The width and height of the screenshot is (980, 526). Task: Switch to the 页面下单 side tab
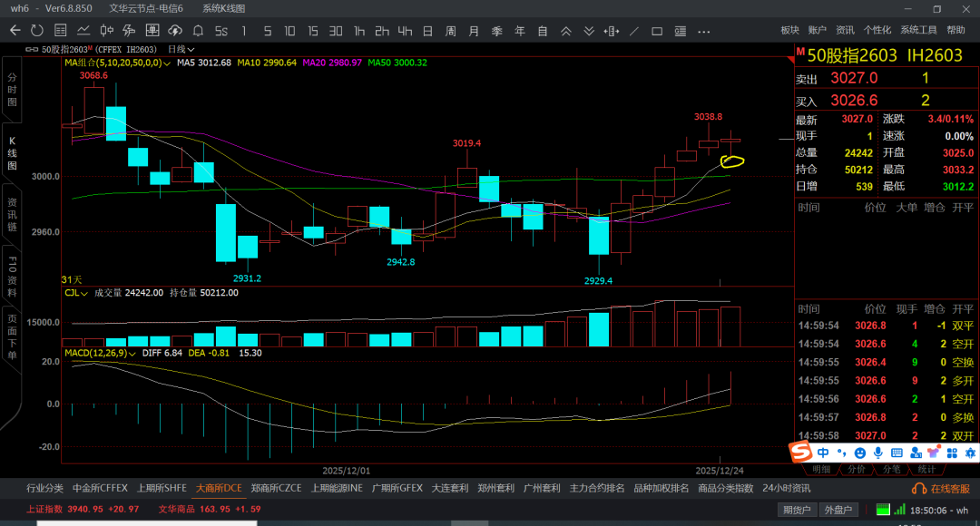(12, 337)
